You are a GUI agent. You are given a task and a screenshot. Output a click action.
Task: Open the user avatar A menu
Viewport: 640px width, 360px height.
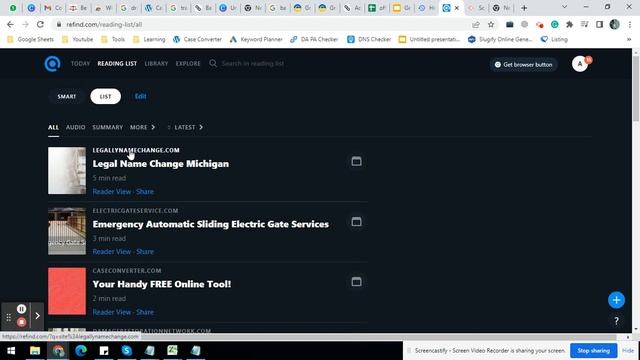point(580,64)
